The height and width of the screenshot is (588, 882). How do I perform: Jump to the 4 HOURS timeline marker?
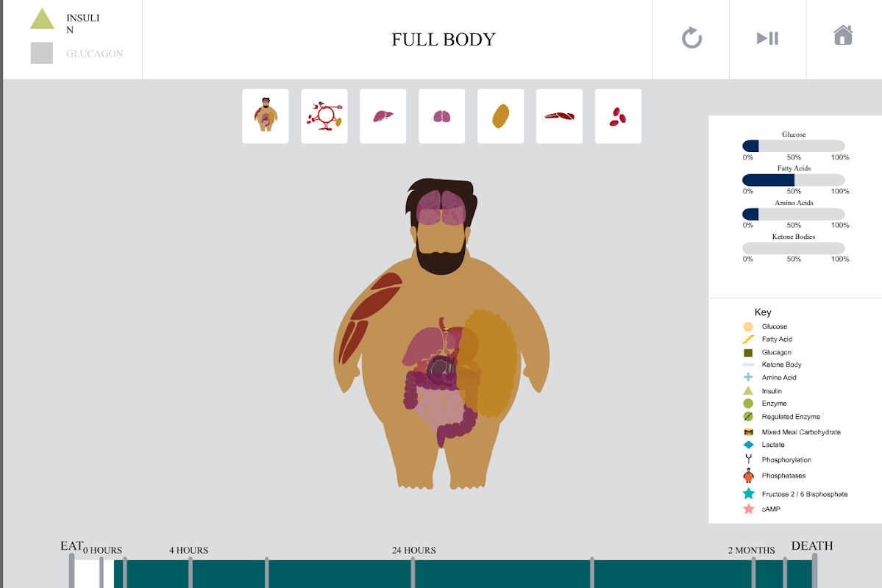(x=191, y=573)
